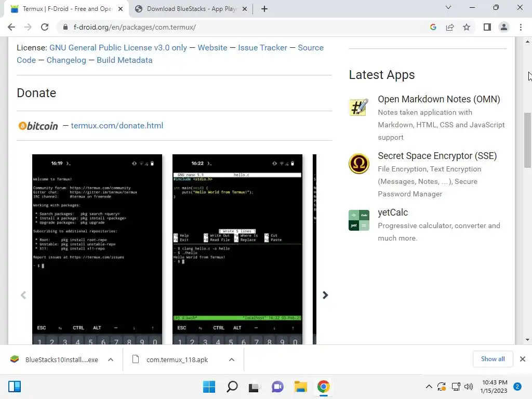Expand options for BlueStacks10Install download
The image size is (532, 399).
(x=111, y=360)
